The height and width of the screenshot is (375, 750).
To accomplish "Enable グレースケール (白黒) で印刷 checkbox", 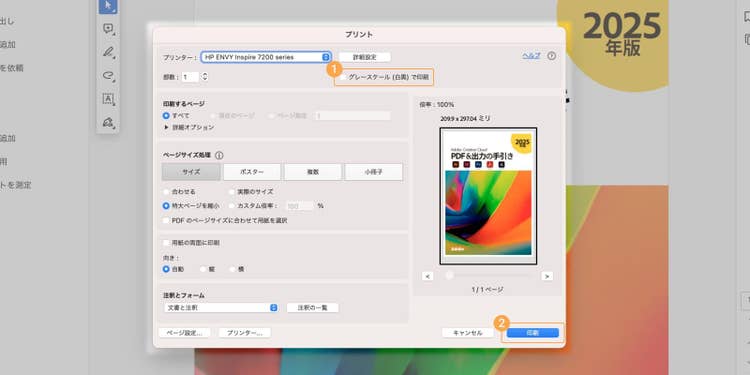I will coord(344,77).
